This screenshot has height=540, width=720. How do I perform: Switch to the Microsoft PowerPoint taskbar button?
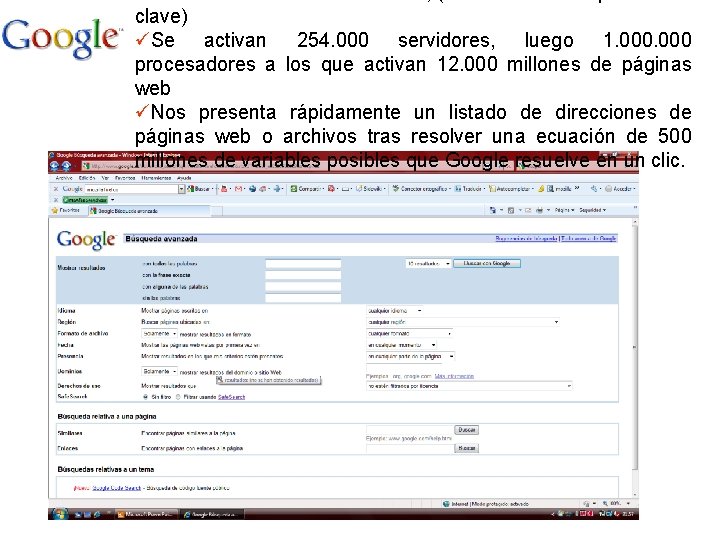[x=146, y=514]
